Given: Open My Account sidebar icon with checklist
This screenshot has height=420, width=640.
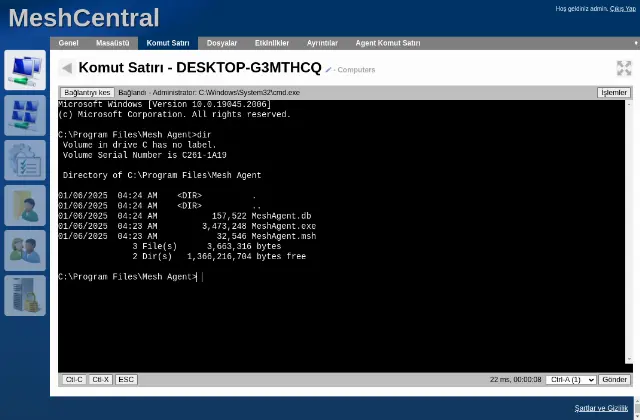Looking at the screenshot, I should click(25, 160).
